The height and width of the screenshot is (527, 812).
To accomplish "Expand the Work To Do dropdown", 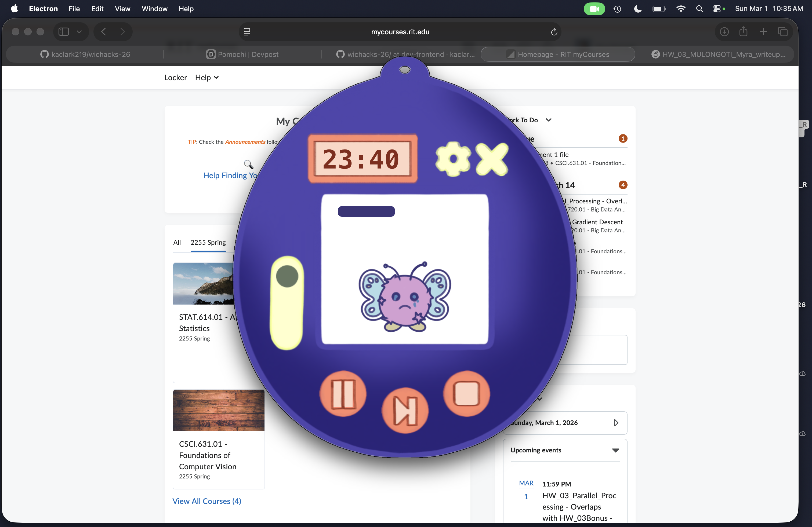I will 549,120.
